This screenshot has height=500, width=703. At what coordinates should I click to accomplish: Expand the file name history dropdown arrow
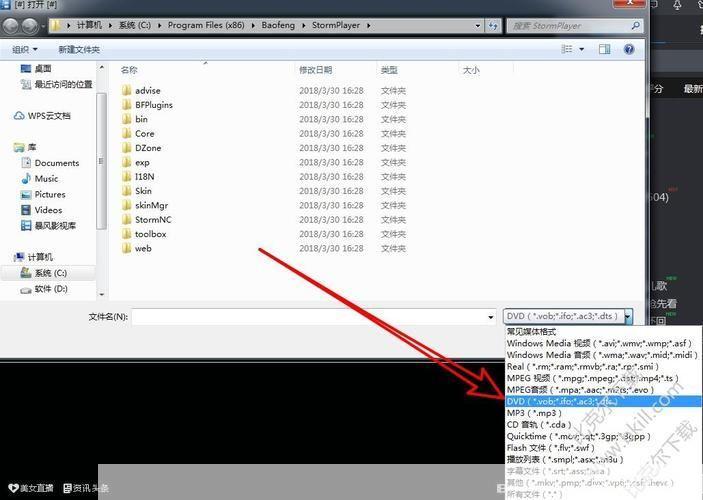tap(490, 317)
